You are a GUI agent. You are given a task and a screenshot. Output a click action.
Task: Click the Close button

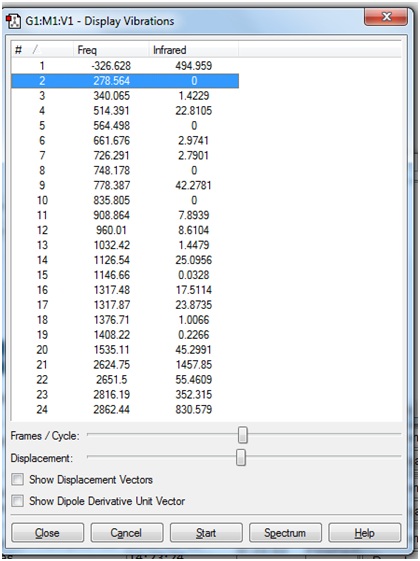[x=48, y=533]
